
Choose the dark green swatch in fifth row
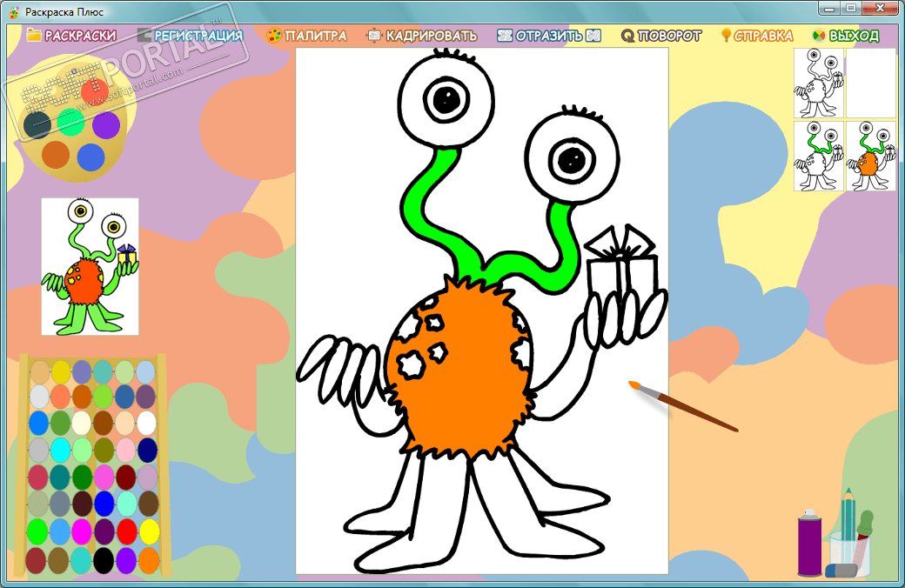tap(82, 478)
